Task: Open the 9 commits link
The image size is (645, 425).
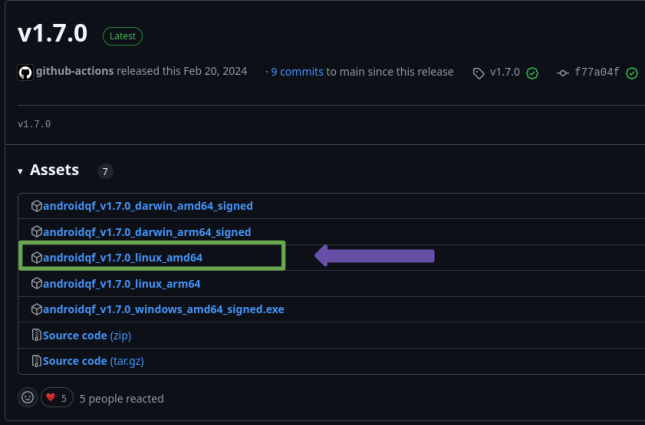Action: 297,72
